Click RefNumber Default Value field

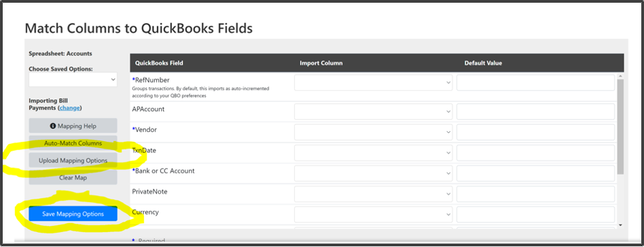coord(536,83)
